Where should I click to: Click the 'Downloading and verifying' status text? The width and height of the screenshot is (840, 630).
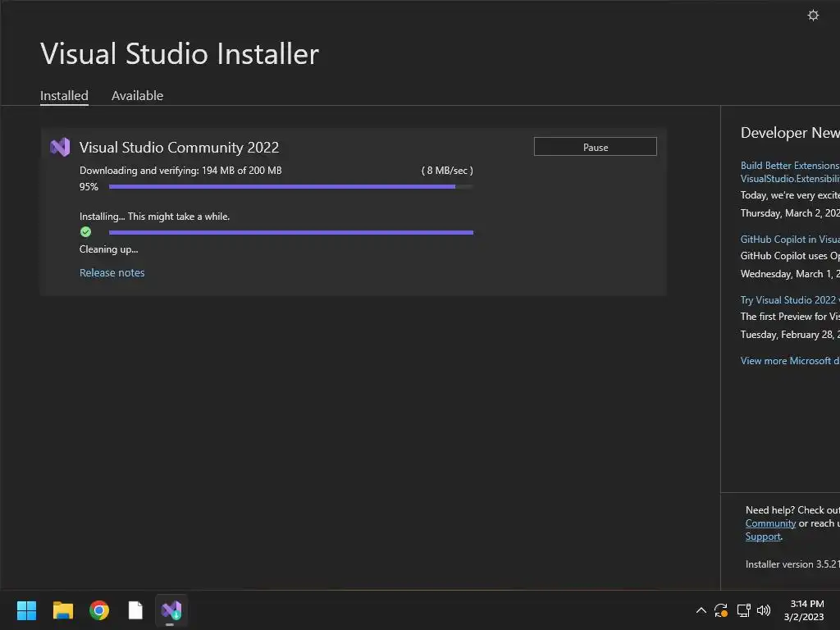click(180, 171)
